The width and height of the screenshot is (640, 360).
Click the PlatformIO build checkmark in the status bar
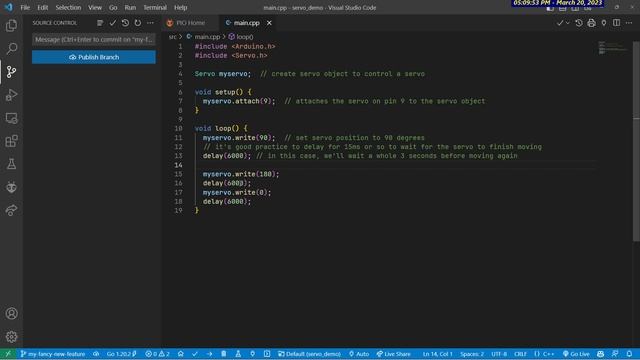(x=195, y=354)
